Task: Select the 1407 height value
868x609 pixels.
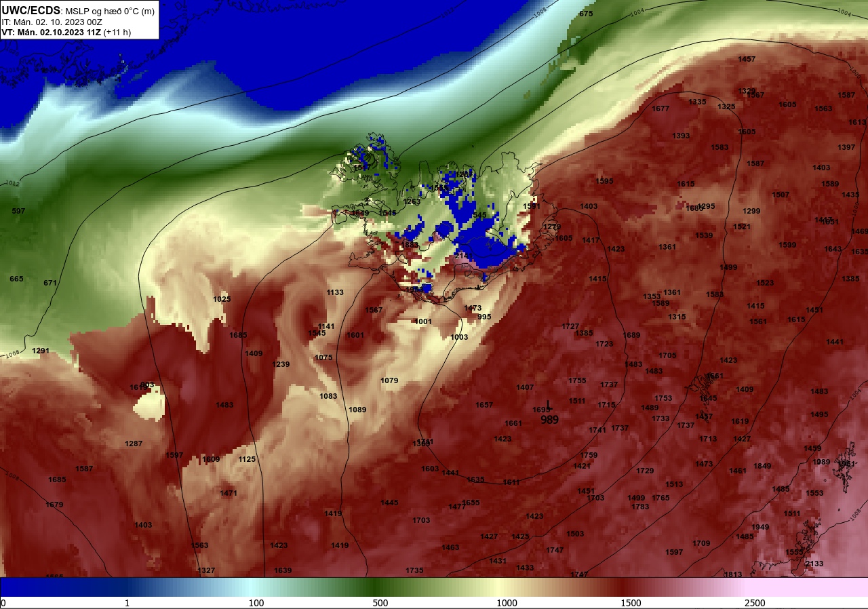Action: [525, 387]
